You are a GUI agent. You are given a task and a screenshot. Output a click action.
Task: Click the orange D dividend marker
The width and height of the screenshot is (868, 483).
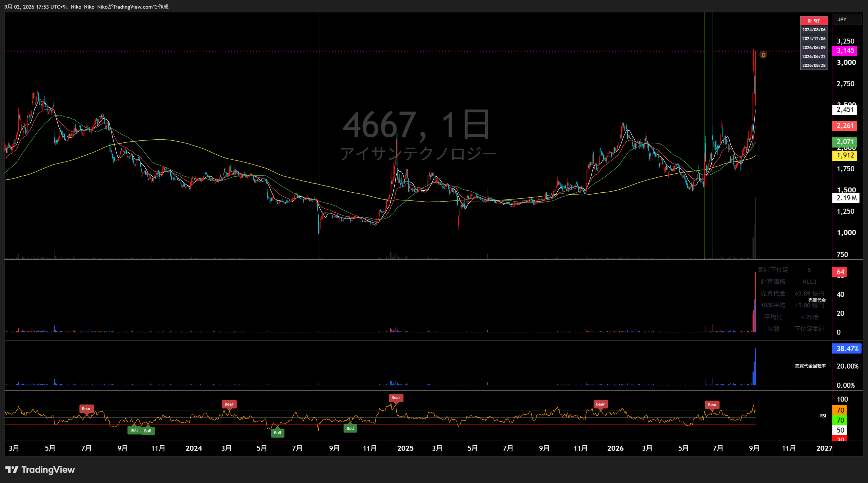(x=763, y=55)
